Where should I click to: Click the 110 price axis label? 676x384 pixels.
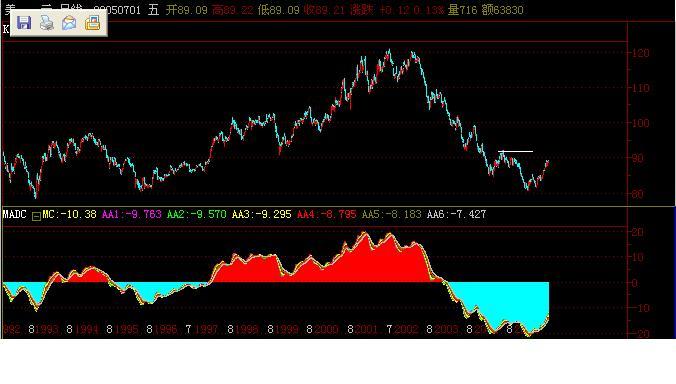[x=640, y=88]
